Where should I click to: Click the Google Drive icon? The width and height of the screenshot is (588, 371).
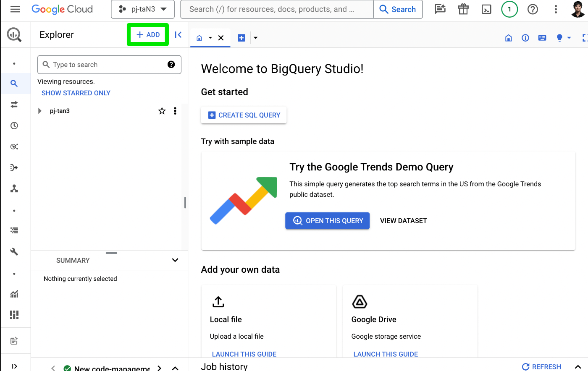point(360,302)
